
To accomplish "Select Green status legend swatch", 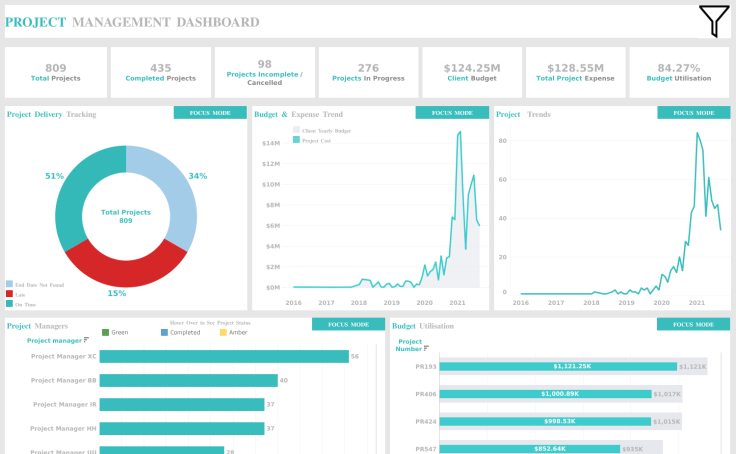I will 106,332.
